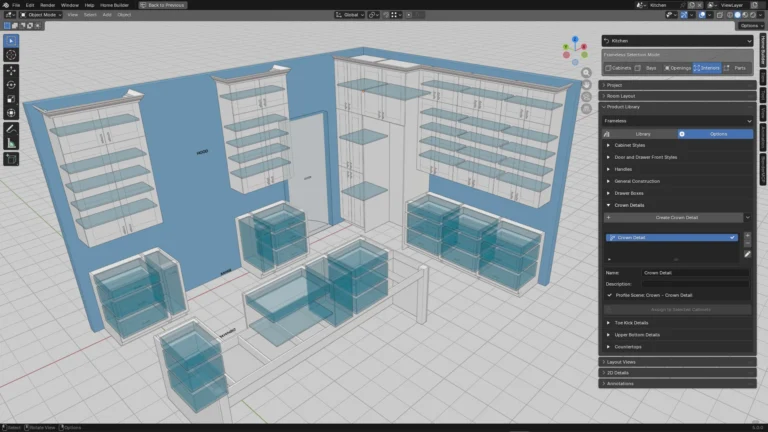Select the Select Box tool
768x432 pixels.
coord(11,41)
